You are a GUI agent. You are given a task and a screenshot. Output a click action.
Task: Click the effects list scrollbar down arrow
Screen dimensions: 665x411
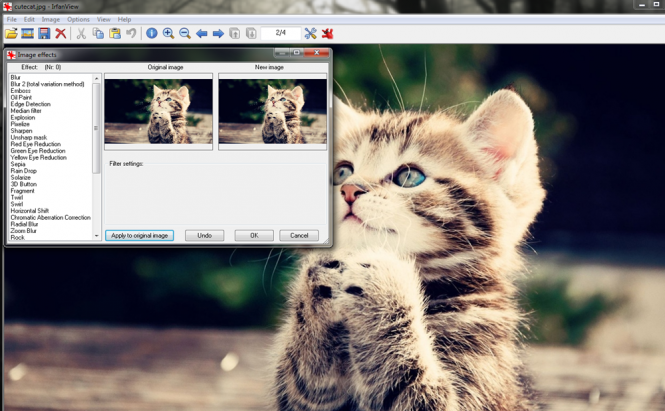click(x=96, y=236)
